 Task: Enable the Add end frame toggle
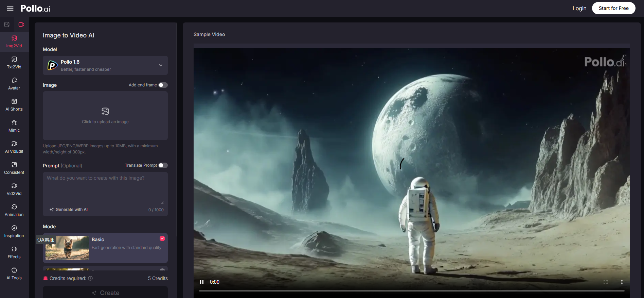(x=163, y=85)
